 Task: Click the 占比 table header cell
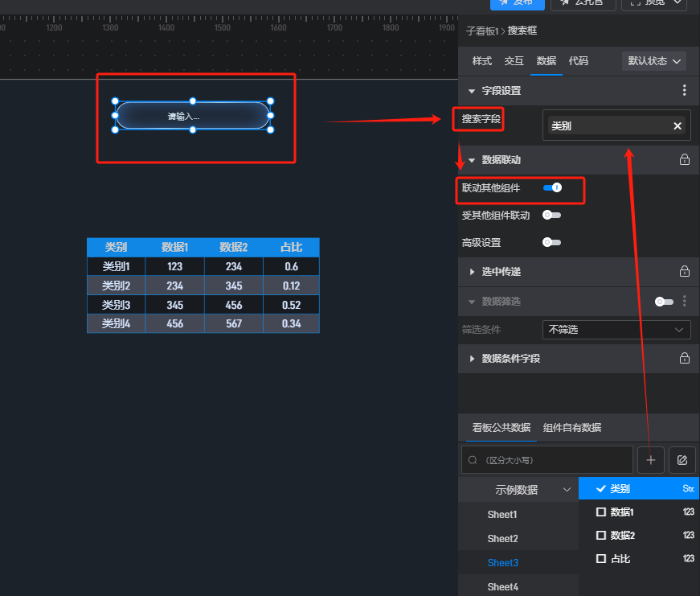(x=291, y=247)
